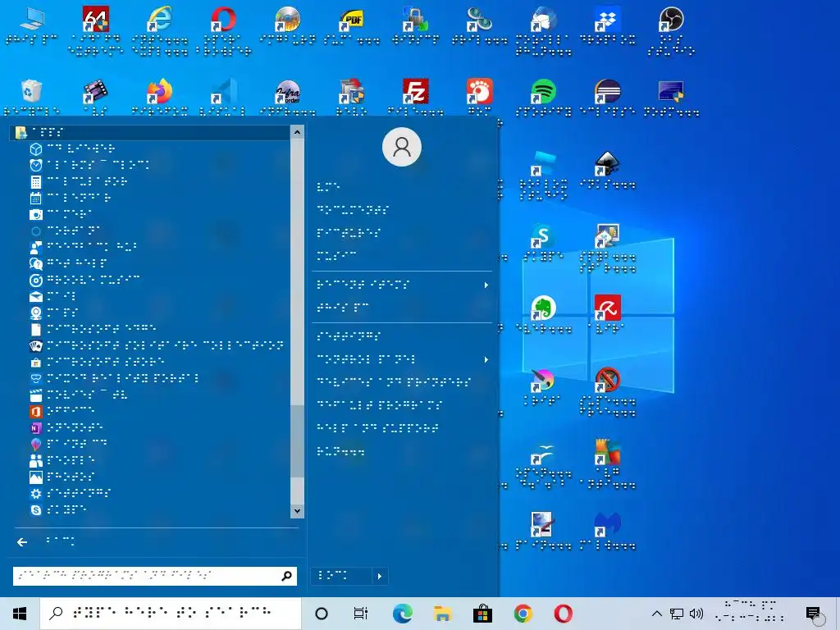Select the Visual Studio Code desktop shortcut
This screenshot has height=630, width=840.
tap(223, 98)
